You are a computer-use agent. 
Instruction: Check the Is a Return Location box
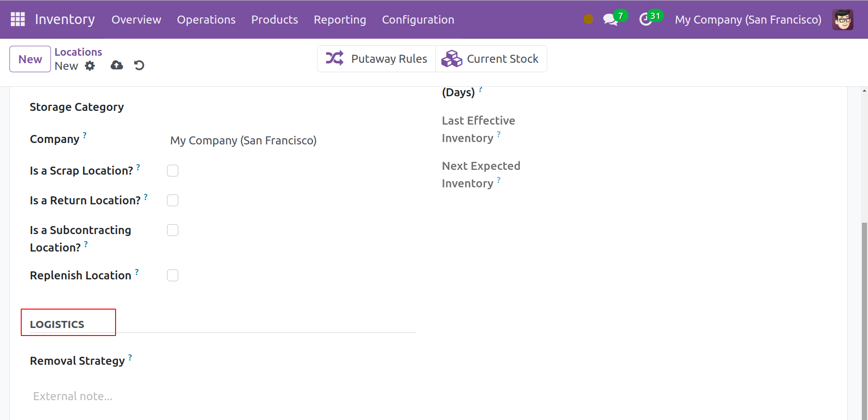click(x=173, y=201)
